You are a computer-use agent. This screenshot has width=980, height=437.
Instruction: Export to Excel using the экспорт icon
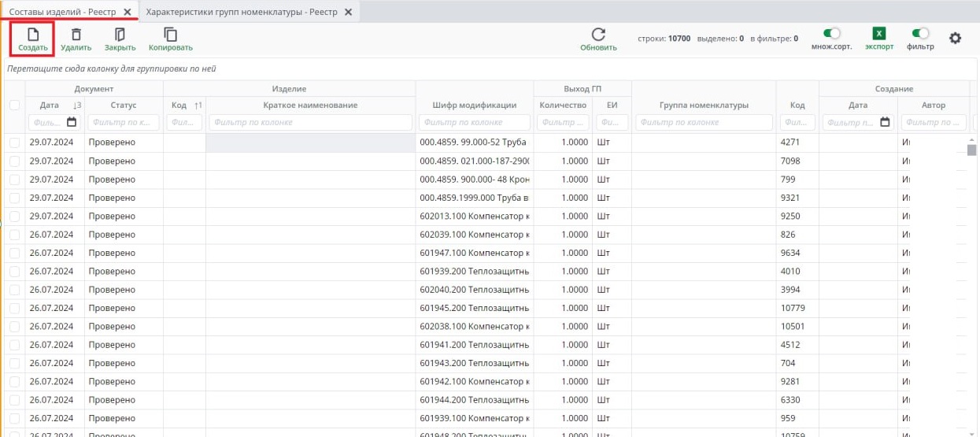pyautogui.click(x=879, y=34)
